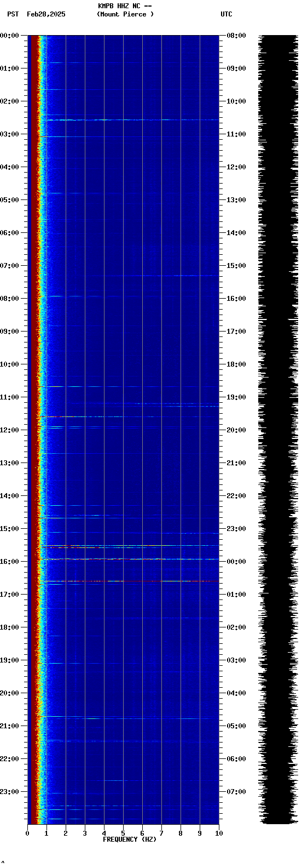Click the 10 Hz frequency axis tick label
Viewport: 302px width, 868px height.
point(219,833)
